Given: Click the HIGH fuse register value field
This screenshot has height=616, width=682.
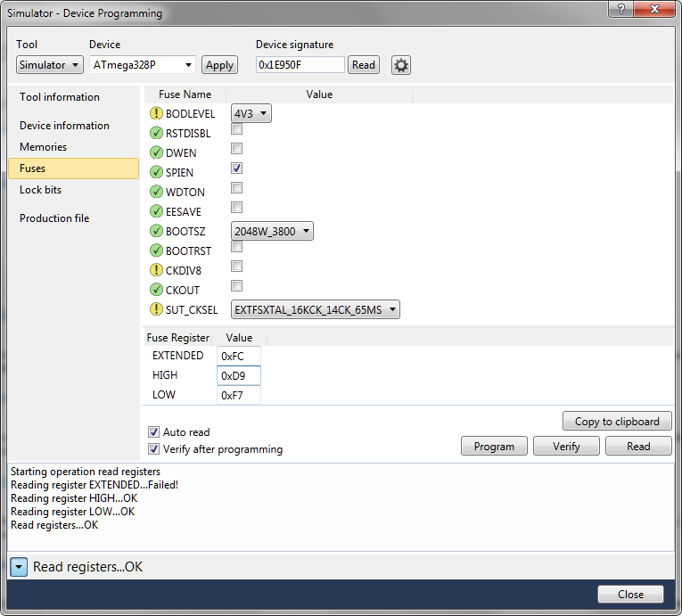Looking at the screenshot, I should (239, 375).
